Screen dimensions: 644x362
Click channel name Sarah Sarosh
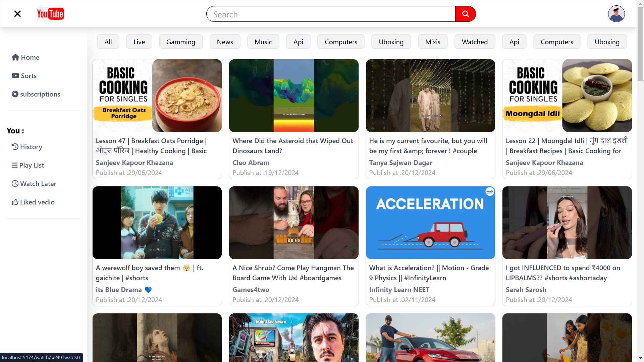[526, 290]
